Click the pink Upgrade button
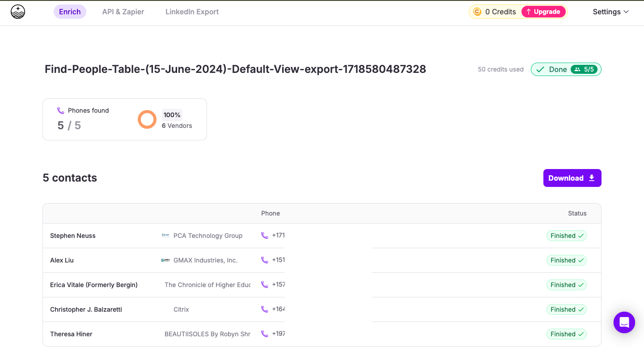644x364 pixels. [543, 12]
